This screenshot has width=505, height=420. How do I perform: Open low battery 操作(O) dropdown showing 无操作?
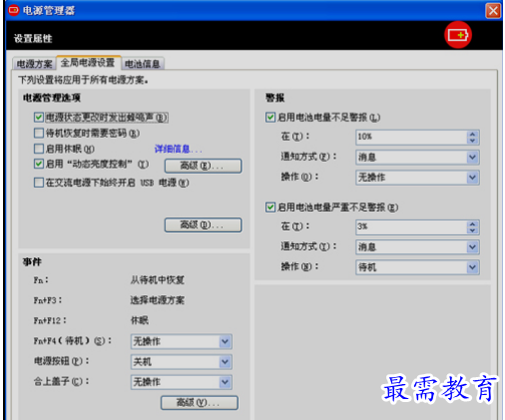(x=417, y=178)
